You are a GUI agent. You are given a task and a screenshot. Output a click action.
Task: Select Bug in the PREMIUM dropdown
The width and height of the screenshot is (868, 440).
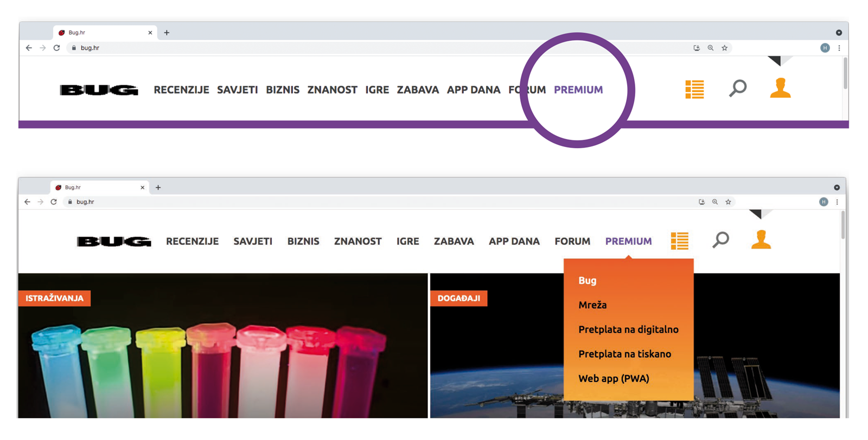(x=588, y=280)
